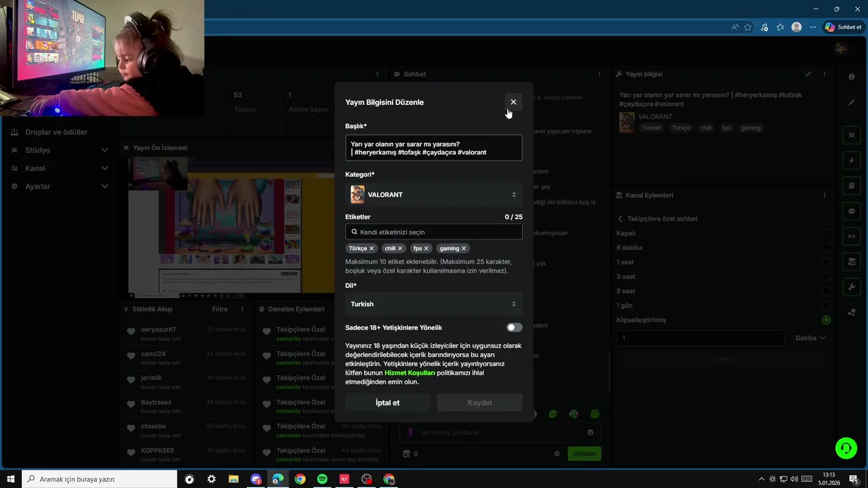Click the info icon in right rail
Screen dimensions: 868x488
(x=852, y=77)
